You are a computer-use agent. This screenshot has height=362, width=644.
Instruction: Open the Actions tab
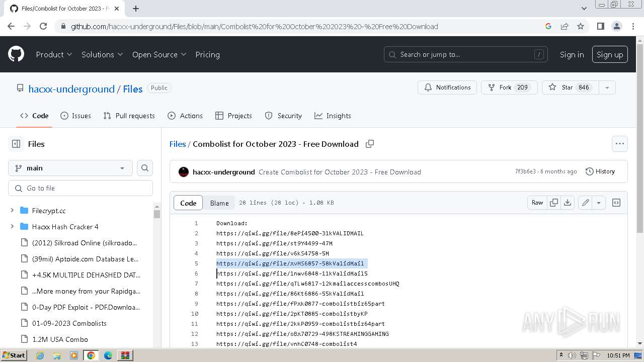[185, 116]
